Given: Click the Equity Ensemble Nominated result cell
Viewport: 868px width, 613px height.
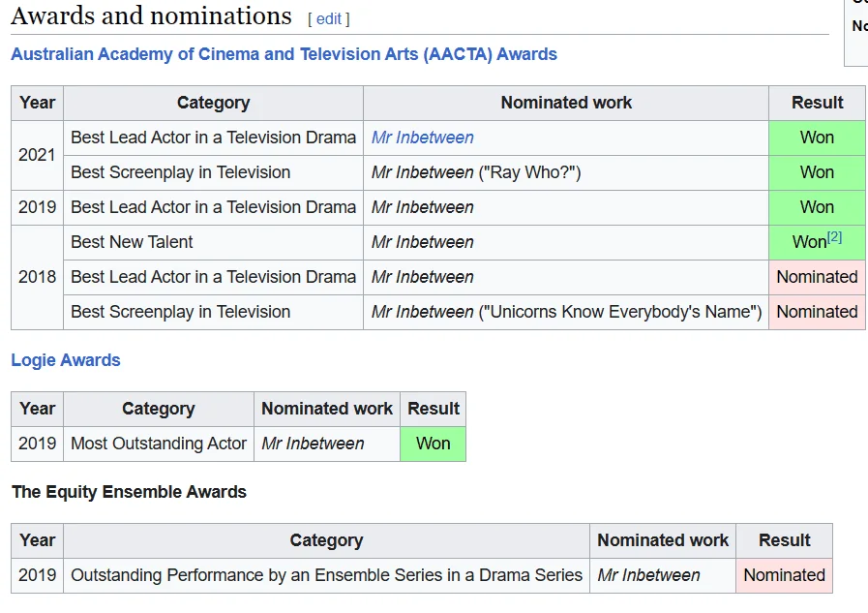Looking at the screenshot, I should (x=785, y=575).
